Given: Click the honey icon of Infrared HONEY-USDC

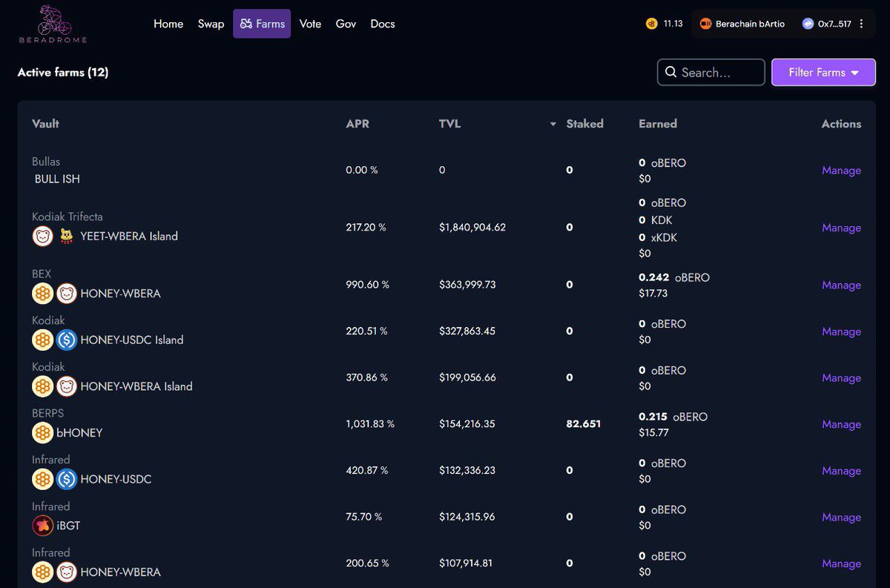Looking at the screenshot, I should [42, 480].
